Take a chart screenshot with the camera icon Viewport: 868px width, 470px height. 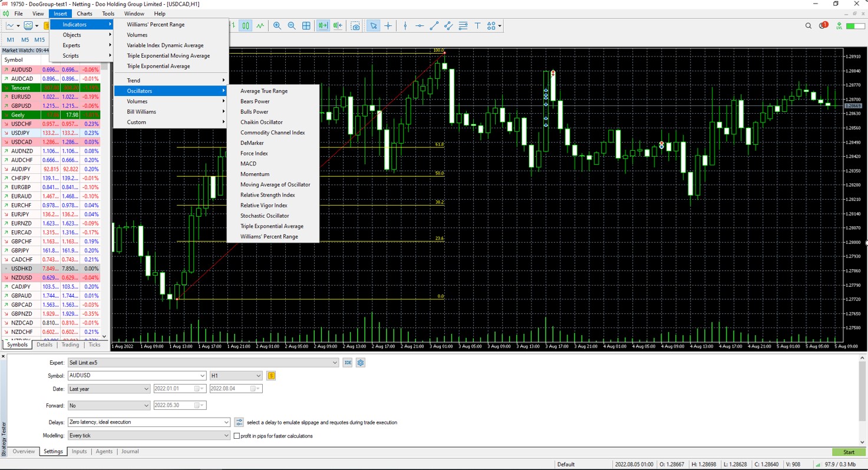(x=355, y=26)
